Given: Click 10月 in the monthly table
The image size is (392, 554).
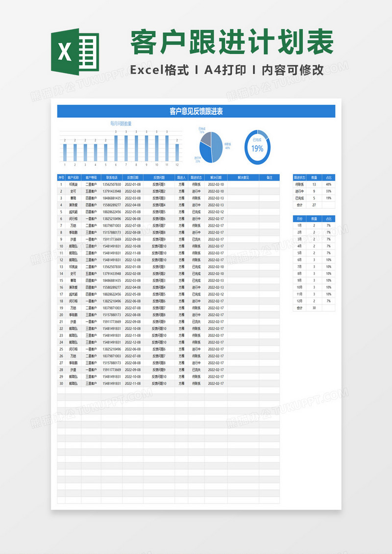Looking at the screenshot, I should coord(299,287).
